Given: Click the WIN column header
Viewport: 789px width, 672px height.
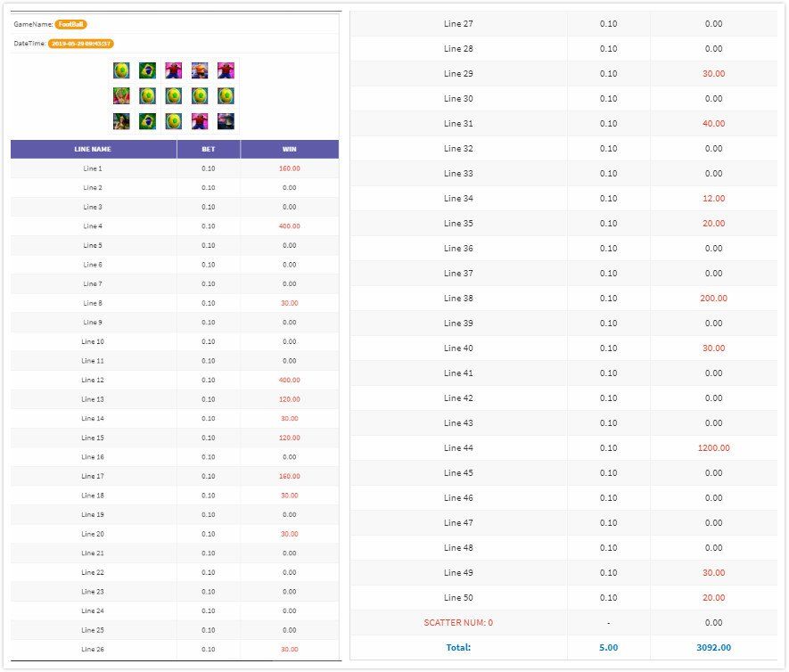Looking at the screenshot, I should tap(290, 150).
